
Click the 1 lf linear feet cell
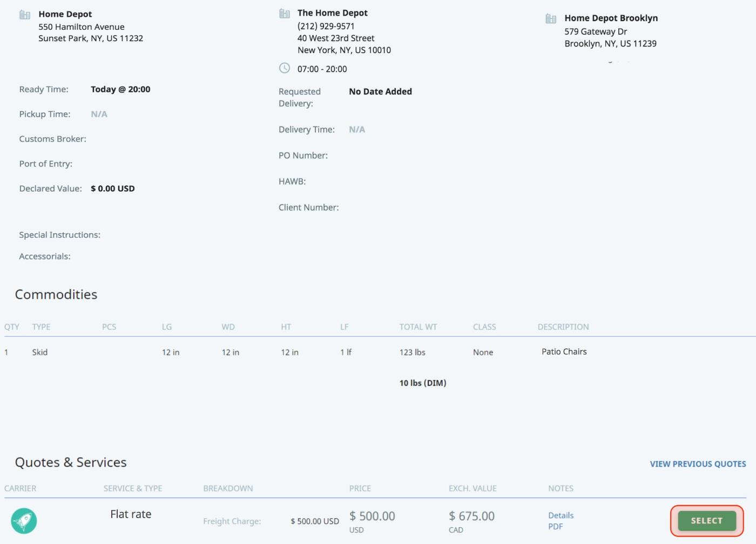346,352
